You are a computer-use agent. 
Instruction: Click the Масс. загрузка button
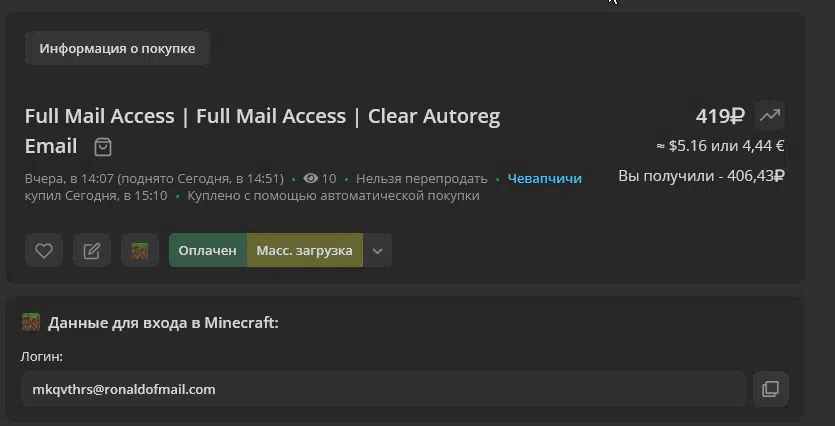click(305, 250)
